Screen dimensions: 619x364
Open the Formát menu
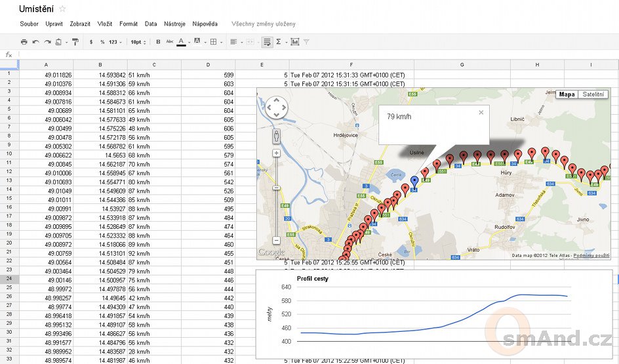(x=129, y=24)
